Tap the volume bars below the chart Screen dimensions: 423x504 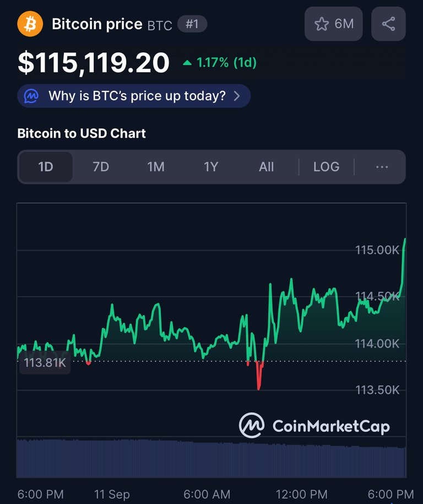point(211,458)
